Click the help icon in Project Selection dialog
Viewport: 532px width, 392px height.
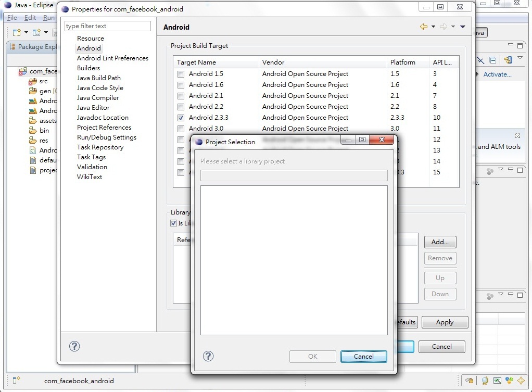[x=208, y=356]
